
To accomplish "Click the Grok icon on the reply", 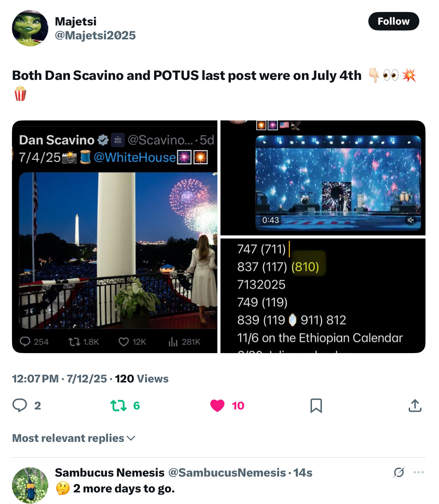I will coord(399,472).
